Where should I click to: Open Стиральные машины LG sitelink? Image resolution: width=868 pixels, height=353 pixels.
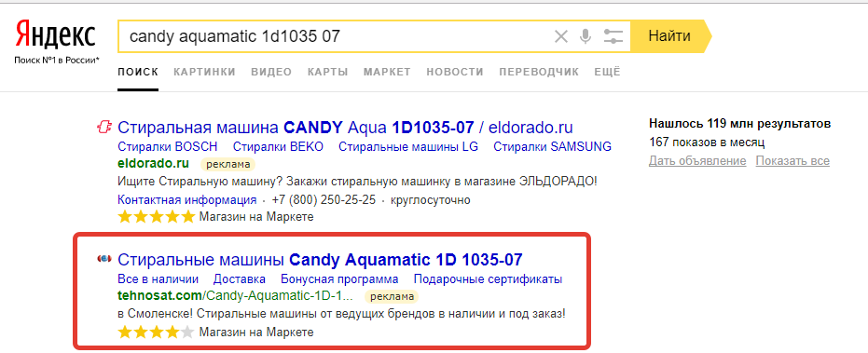pos(408,147)
